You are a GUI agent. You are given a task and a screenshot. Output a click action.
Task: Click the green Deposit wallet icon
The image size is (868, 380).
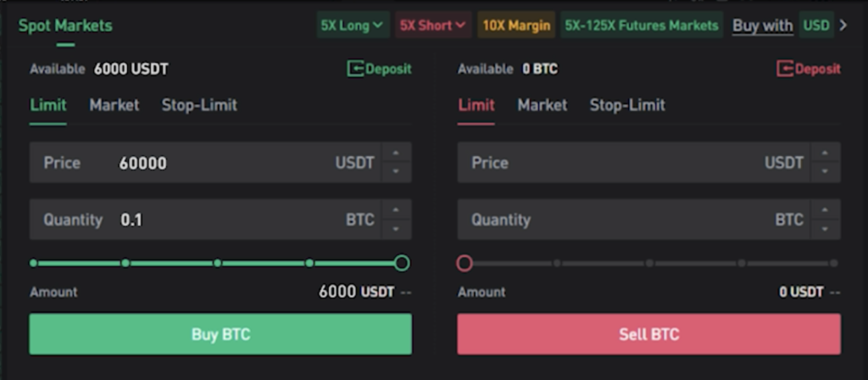coord(356,69)
